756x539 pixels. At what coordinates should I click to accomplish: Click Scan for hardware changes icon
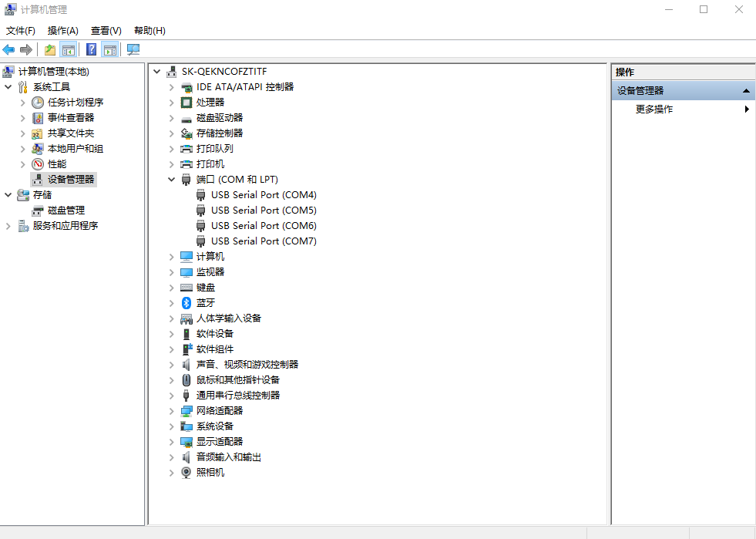(133, 50)
